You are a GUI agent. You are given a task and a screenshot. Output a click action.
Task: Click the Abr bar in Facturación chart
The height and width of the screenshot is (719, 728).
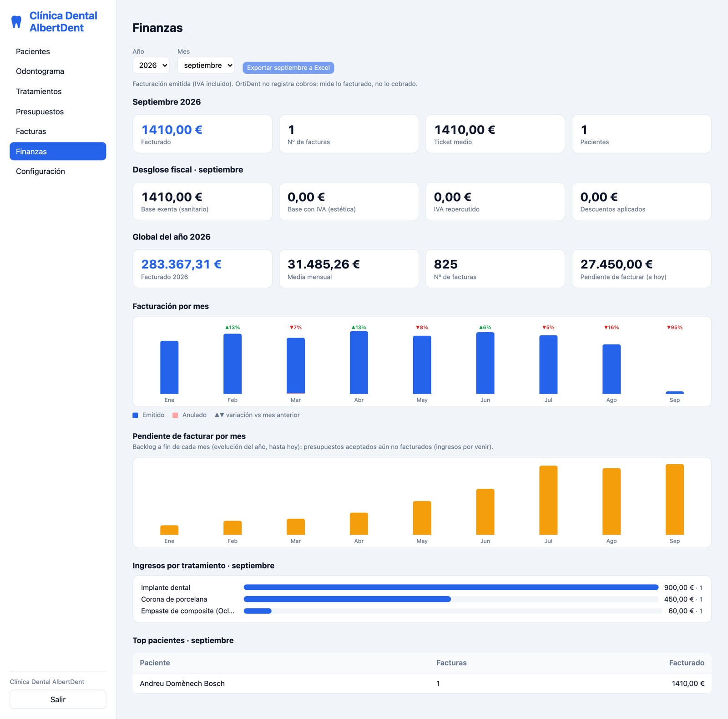point(359,363)
